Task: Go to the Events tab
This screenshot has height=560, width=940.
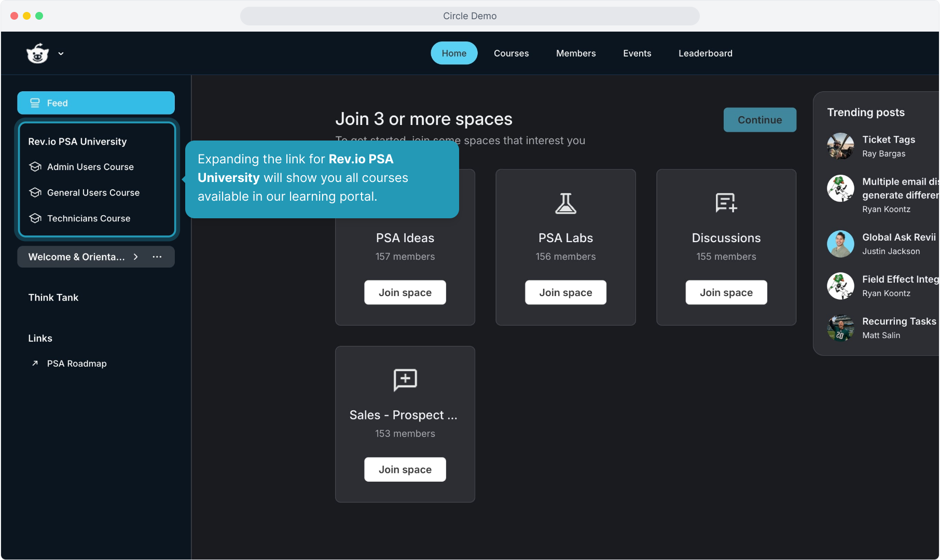Action: click(x=637, y=53)
